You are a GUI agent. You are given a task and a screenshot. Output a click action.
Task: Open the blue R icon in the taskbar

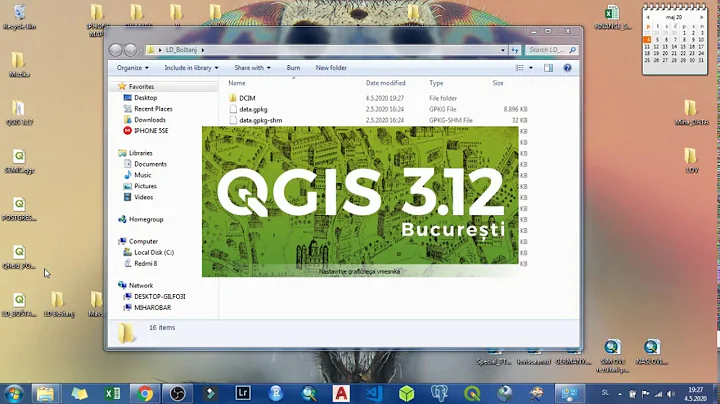(276, 393)
